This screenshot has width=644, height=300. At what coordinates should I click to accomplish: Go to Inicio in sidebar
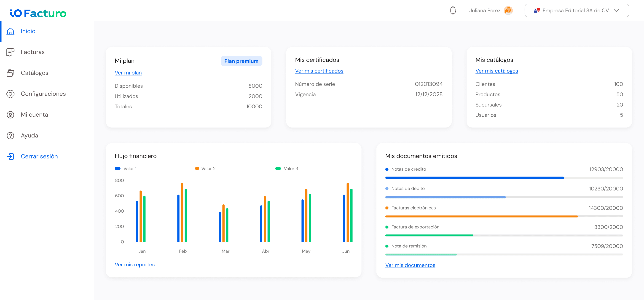tap(28, 31)
